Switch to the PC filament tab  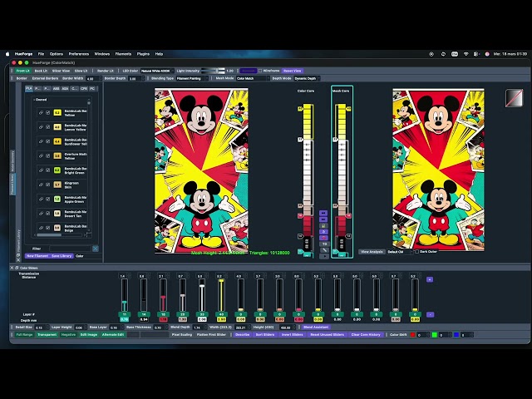pos(92,89)
